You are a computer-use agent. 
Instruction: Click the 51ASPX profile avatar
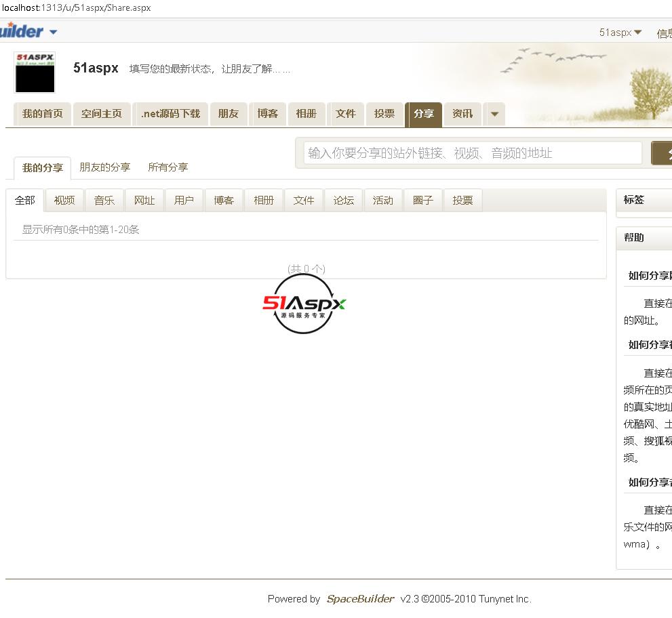click(35, 73)
